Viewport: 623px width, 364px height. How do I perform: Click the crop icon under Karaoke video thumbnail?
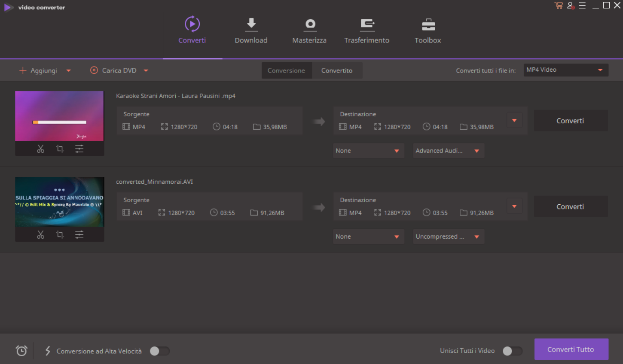click(60, 149)
